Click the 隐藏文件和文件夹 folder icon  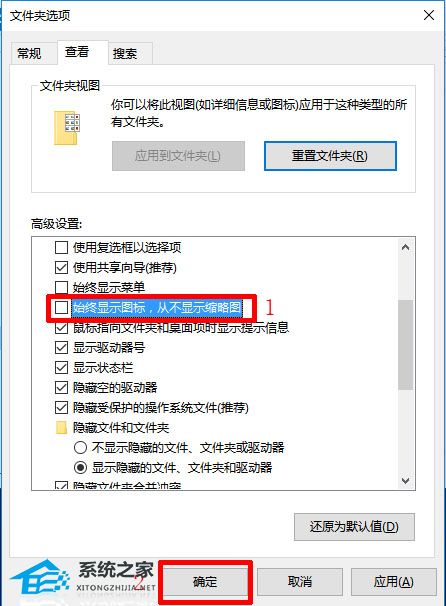click(x=61, y=428)
